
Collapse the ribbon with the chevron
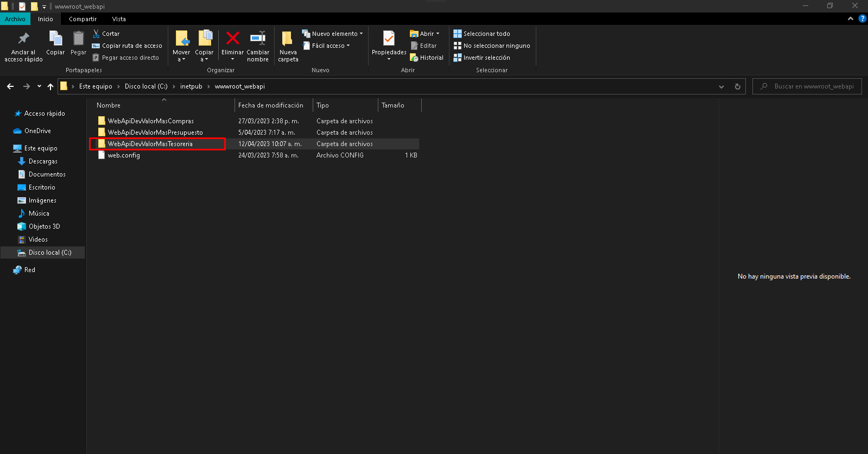click(x=850, y=19)
